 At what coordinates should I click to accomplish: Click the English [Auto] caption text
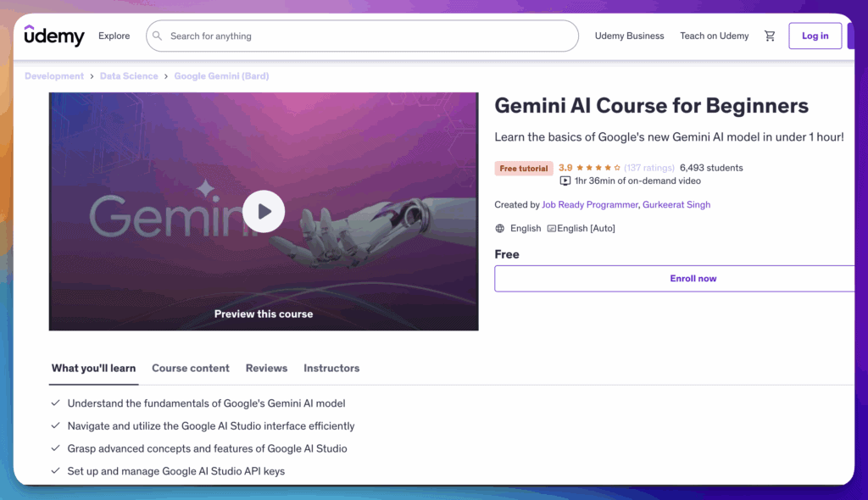(586, 228)
